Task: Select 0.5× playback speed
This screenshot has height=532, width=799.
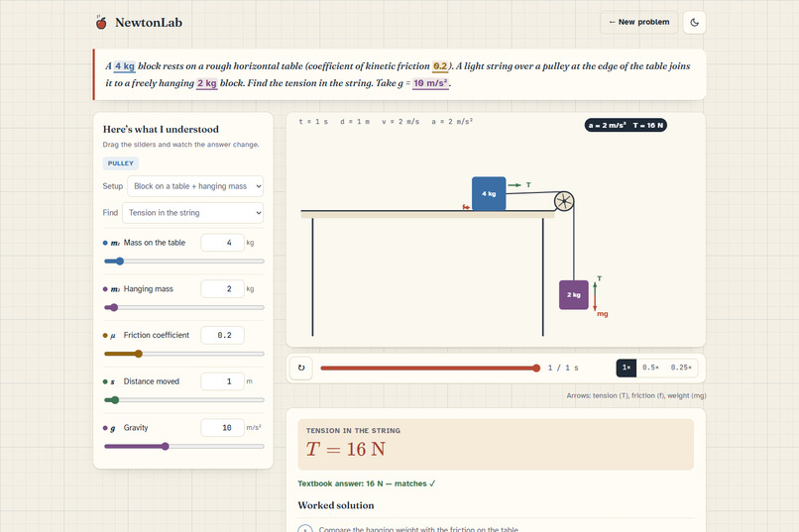Action: [x=650, y=368]
